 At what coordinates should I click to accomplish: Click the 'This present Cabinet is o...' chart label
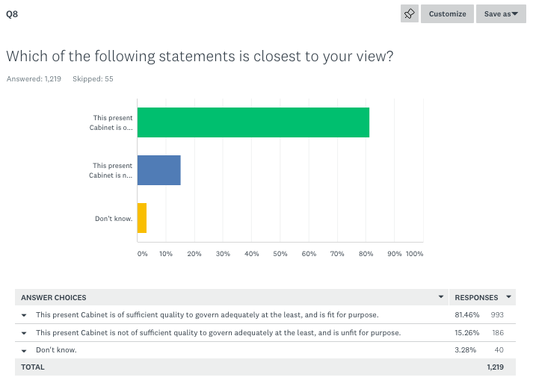[112, 122]
